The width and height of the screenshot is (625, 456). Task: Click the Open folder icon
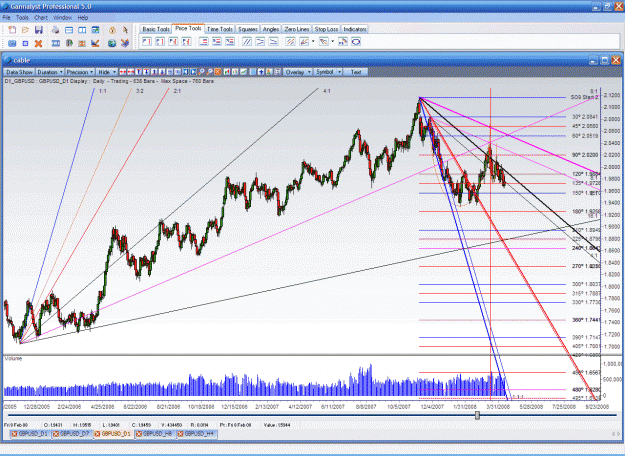tap(25, 30)
